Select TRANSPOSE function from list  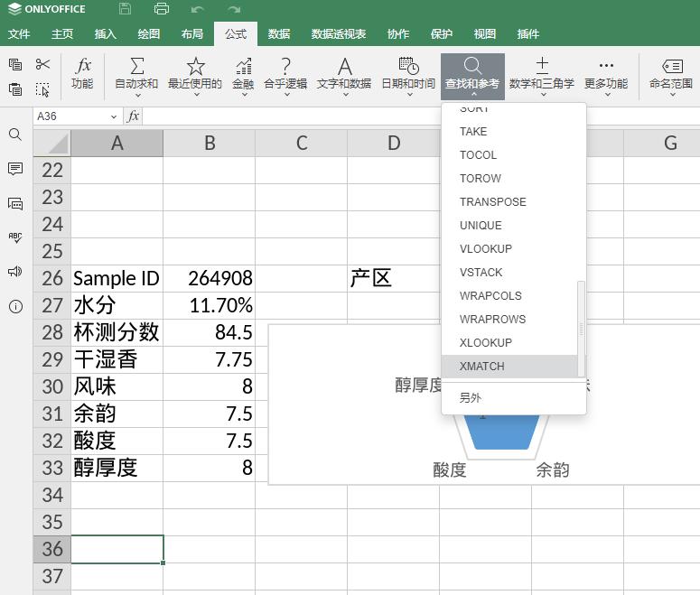point(509,201)
